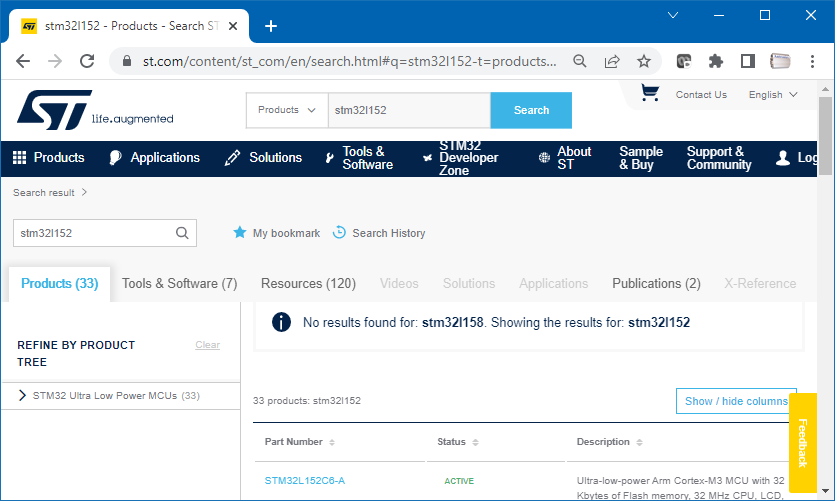The image size is (835, 501).
Task: Open the STM32L152C6-A part link
Action: click(x=305, y=480)
